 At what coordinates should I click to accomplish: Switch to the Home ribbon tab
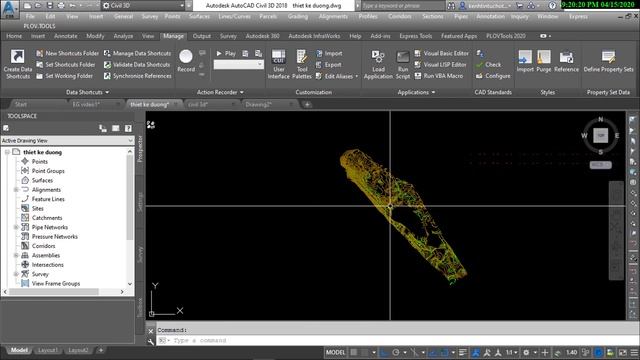click(x=14, y=36)
